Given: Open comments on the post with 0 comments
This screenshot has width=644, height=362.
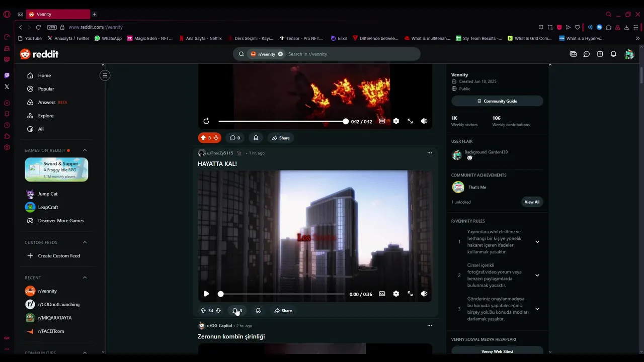Looking at the screenshot, I should [235, 138].
